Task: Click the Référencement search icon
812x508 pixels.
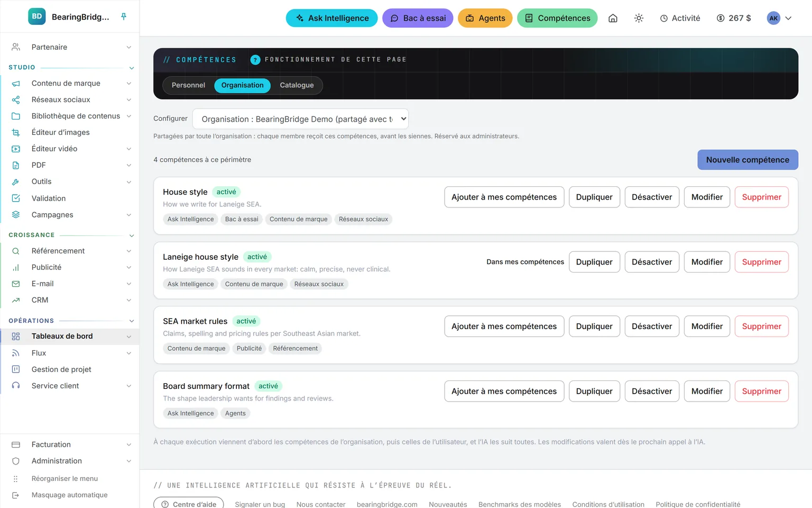Action: [16, 251]
